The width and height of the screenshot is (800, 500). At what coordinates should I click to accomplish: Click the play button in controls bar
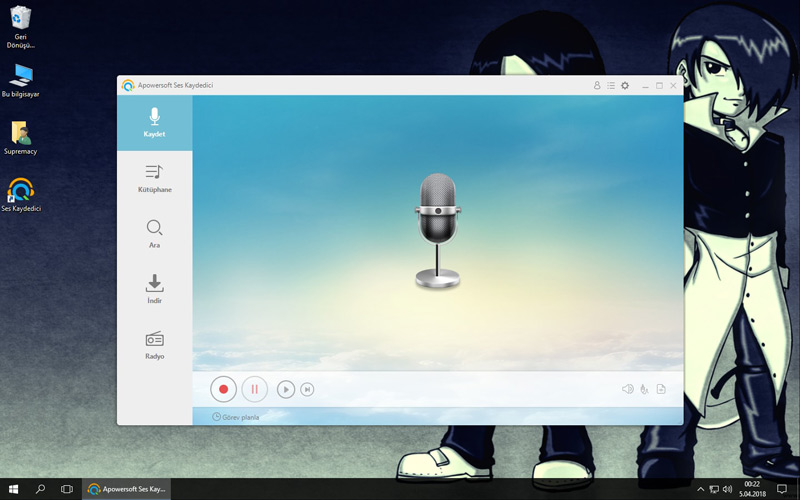click(286, 389)
